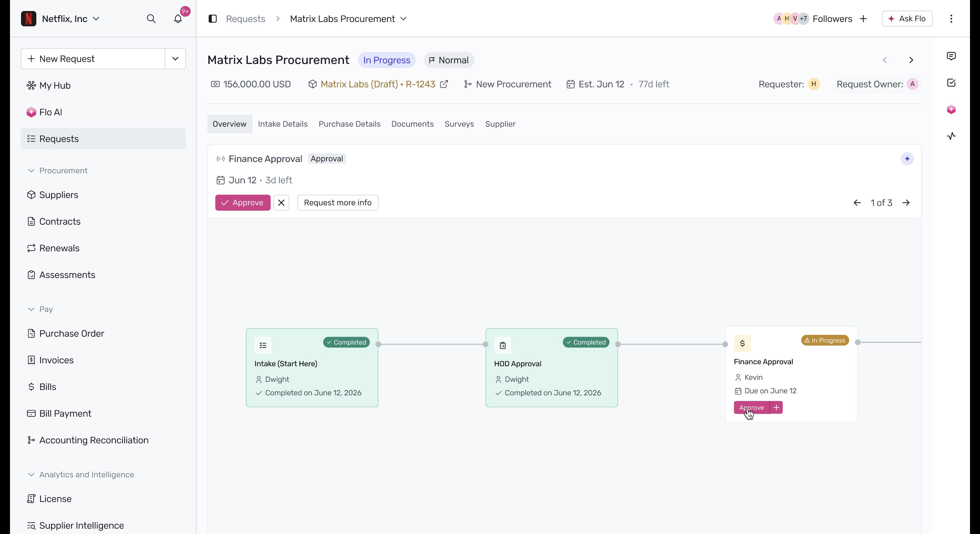
Task: Collapse the Procurement section
Action: (x=58, y=170)
